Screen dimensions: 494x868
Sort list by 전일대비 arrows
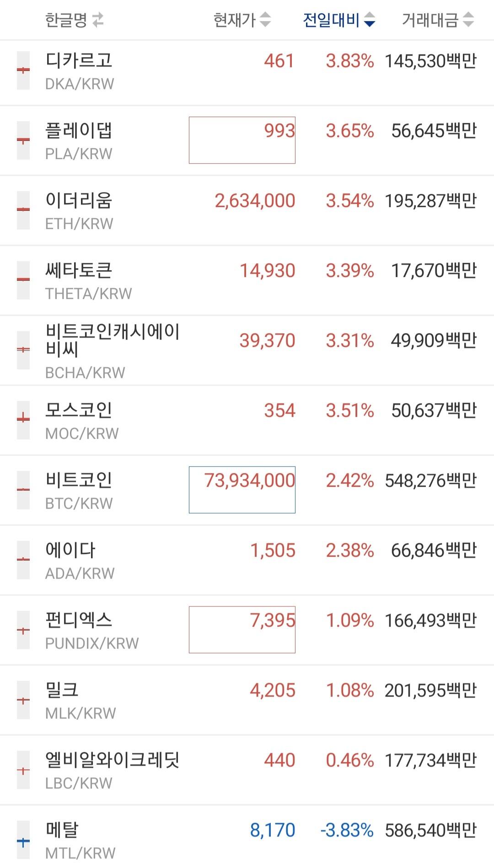coord(370,20)
